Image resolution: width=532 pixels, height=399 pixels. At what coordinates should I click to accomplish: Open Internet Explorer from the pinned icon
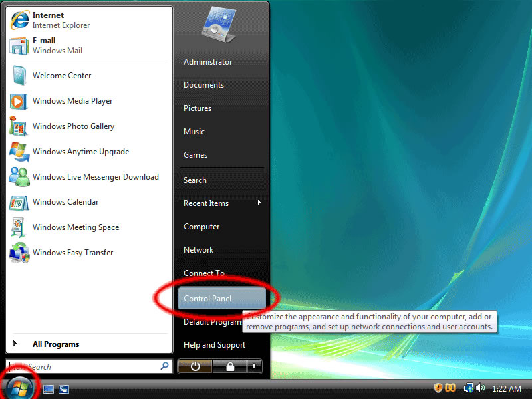pyautogui.click(x=20, y=20)
